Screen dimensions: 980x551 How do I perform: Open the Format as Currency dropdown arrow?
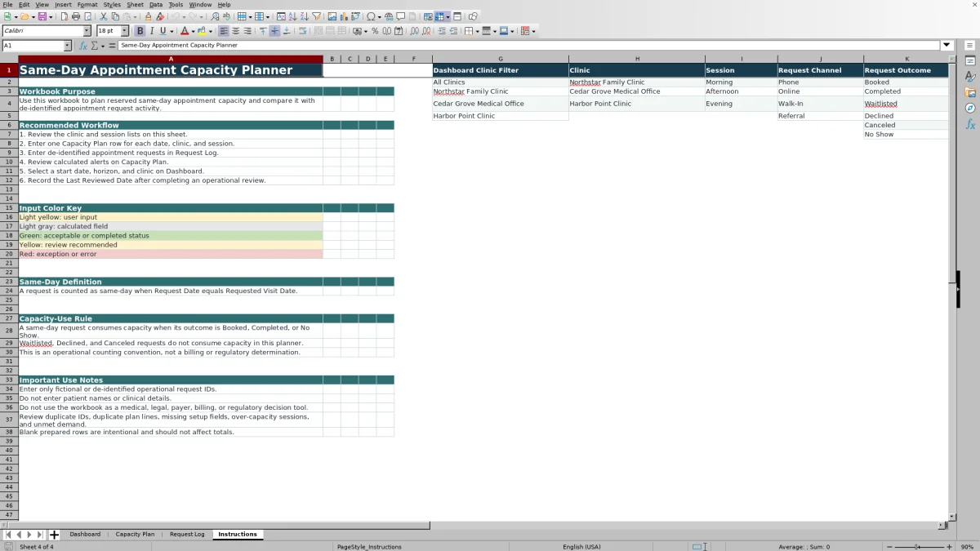366,31
